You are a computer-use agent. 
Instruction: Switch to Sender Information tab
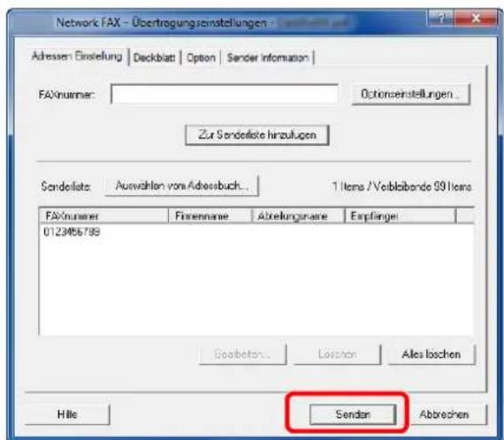(267, 57)
